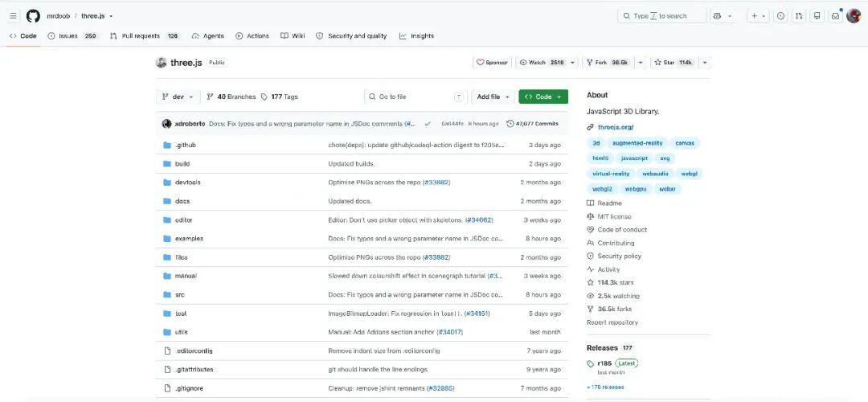This screenshot has width=868, height=402.
Task: Open the manual folder
Action: click(186, 276)
